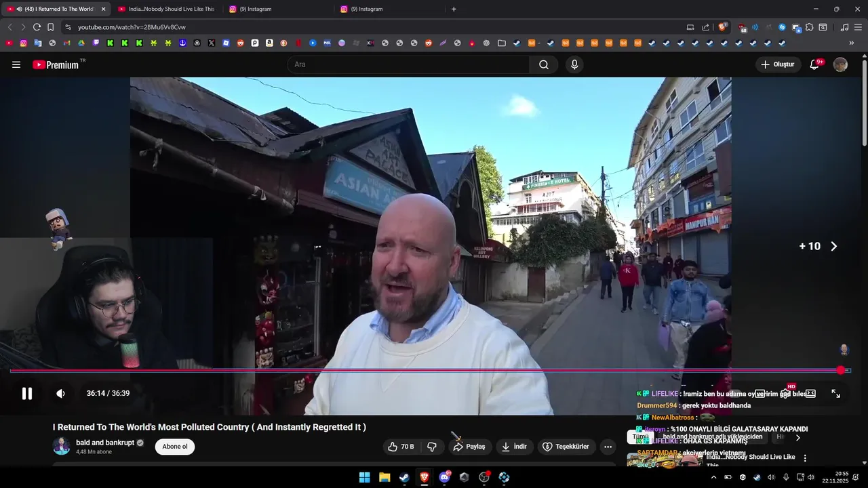Click the Teşekkürler thanks button
868x488 pixels.
tap(566, 447)
